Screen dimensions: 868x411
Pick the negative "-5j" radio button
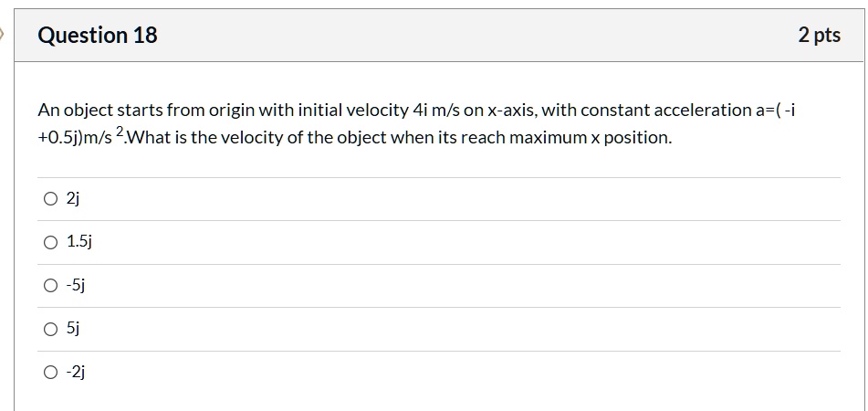50,285
